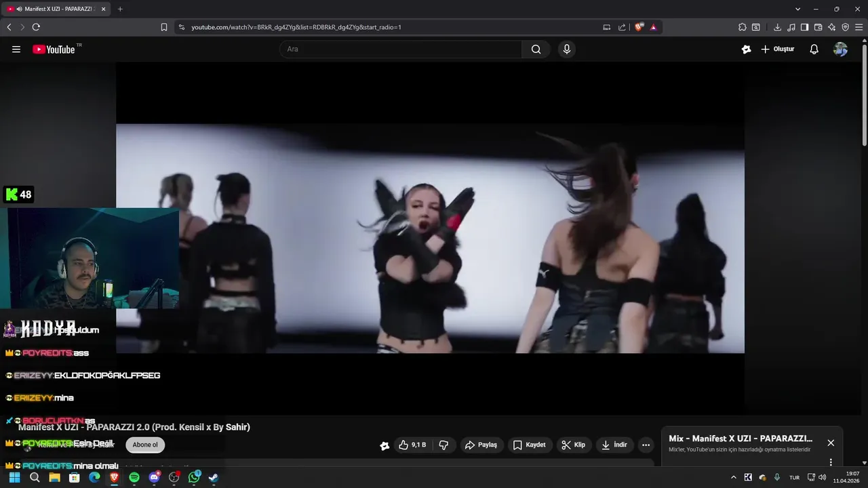Open Brave Wallet icon
The image size is (868, 488).
point(818,27)
